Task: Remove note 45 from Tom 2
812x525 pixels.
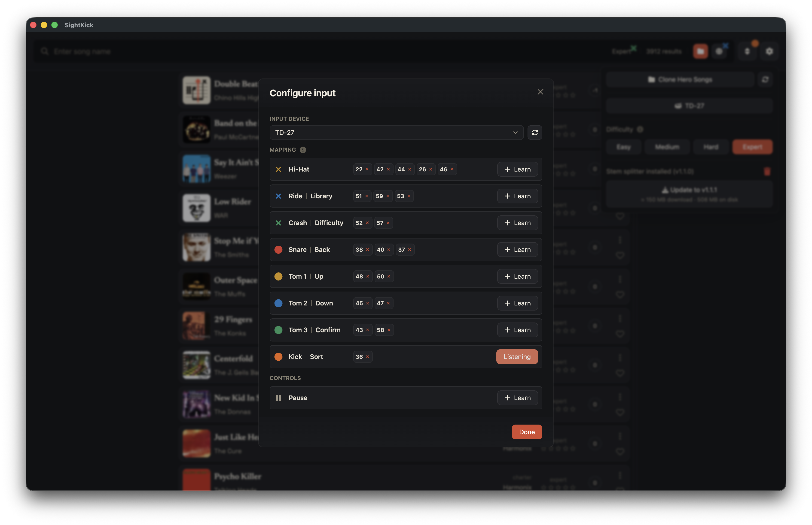Action: [x=367, y=303]
